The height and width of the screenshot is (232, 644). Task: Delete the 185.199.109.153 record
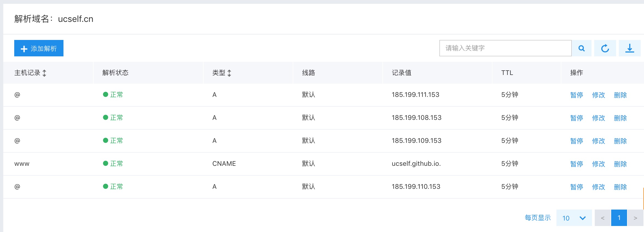(620, 141)
